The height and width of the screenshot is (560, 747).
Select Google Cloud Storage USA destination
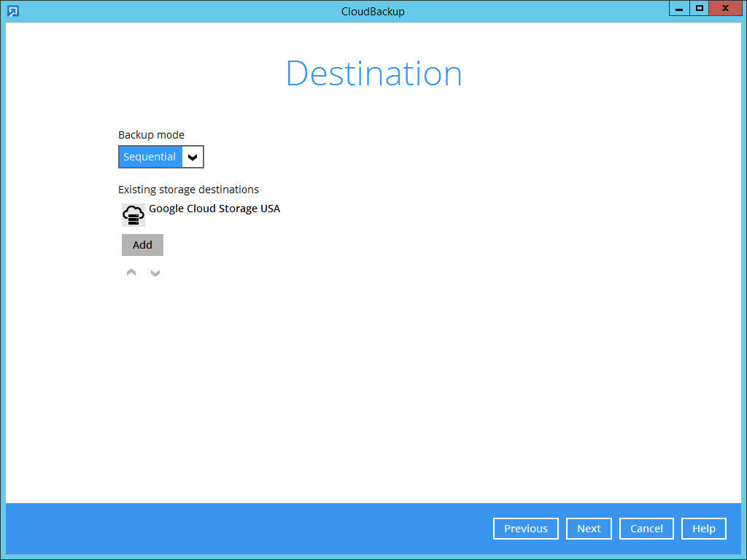(x=214, y=209)
